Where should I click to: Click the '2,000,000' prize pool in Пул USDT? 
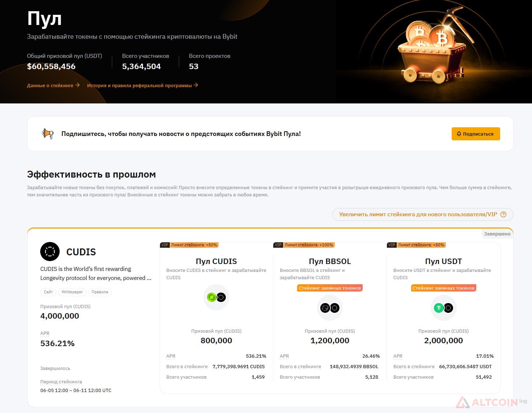point(443,340)
